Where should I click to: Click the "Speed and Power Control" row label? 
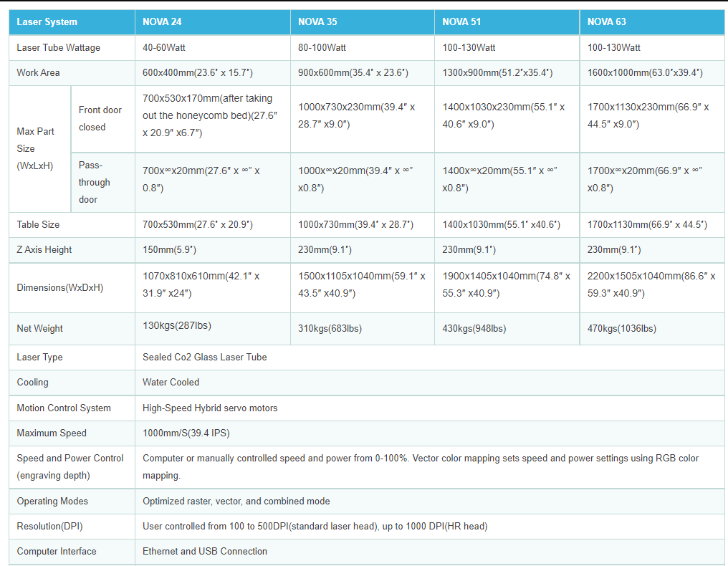point(70,466)
